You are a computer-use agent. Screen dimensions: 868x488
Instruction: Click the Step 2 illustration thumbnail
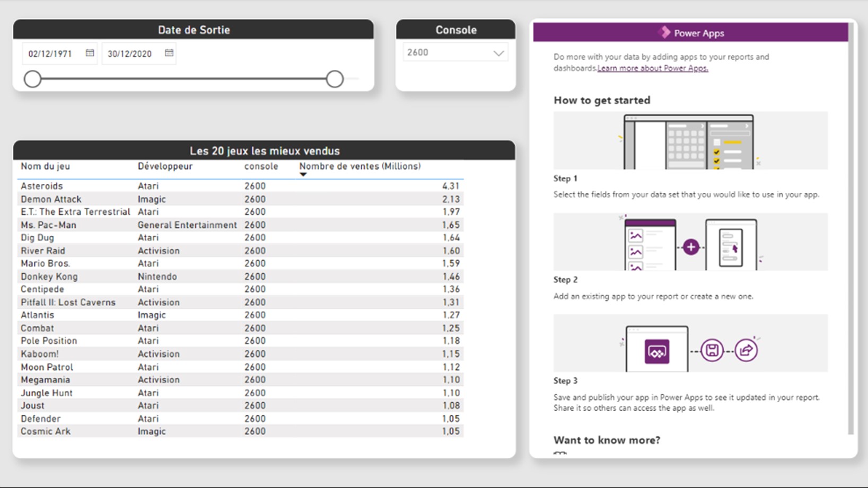(x=690, y=242)
